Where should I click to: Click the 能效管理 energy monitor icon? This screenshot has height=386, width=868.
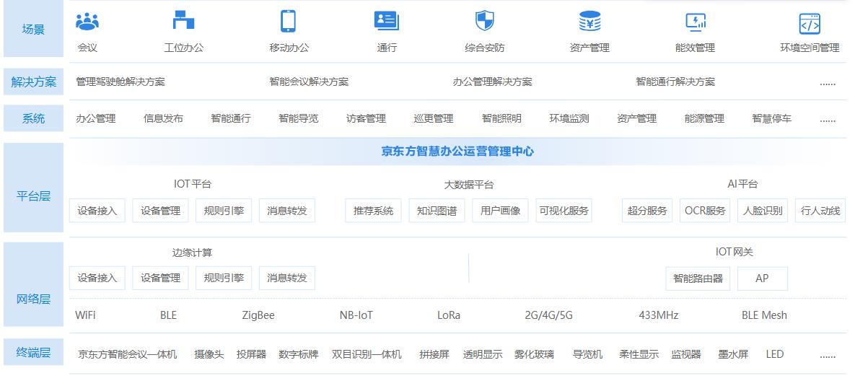pyautogui.click(x=695, y=22)
